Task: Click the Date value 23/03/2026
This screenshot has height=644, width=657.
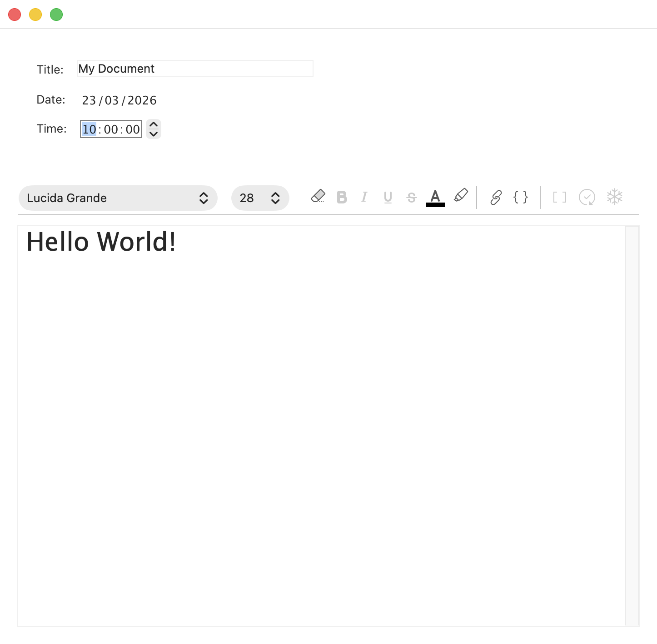Action: 119,100
